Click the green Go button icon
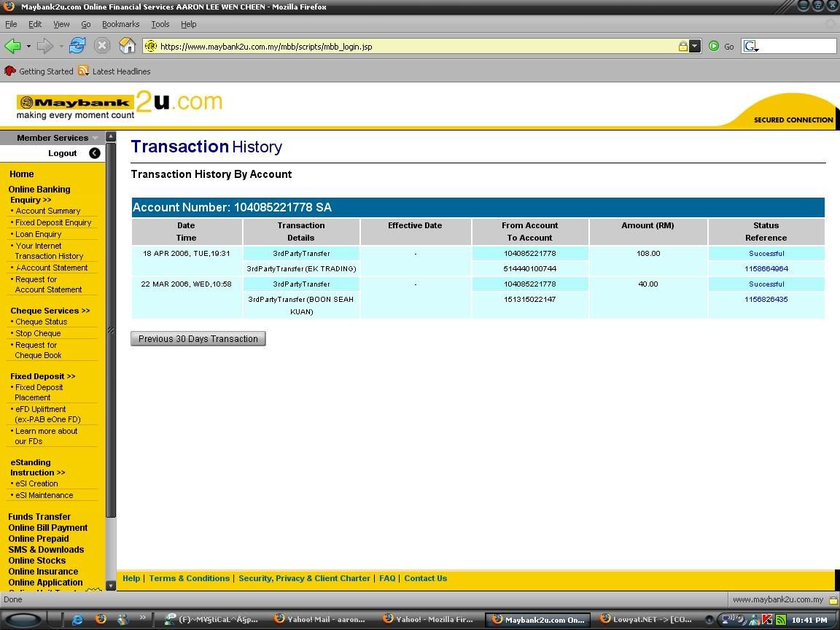840x630 pixels. pyautogui.click(x=714, y=46)
